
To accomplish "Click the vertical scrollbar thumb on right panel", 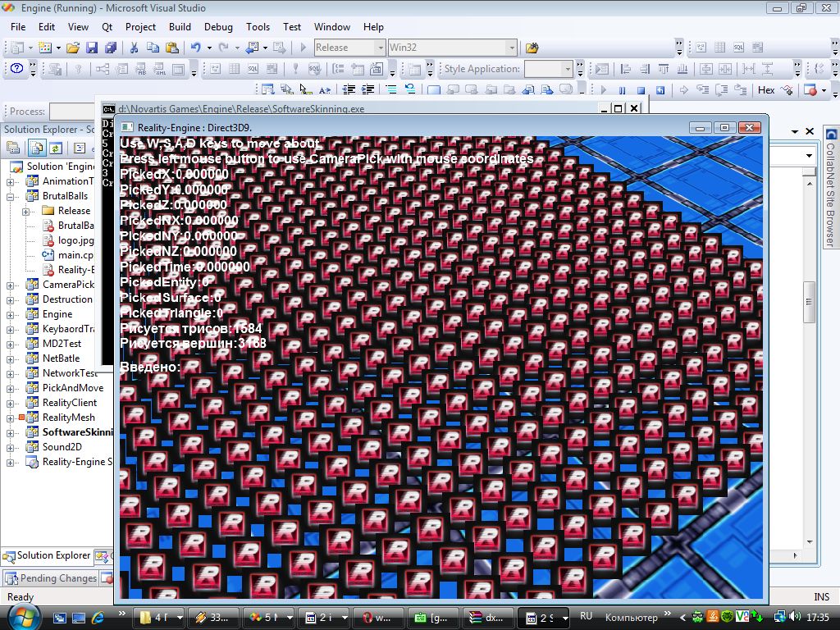I will [x=809, y=302].
